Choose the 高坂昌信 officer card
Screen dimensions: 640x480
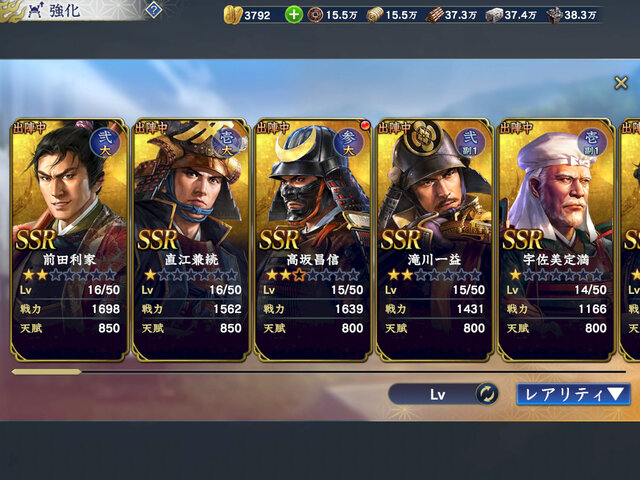coord(313,240)
